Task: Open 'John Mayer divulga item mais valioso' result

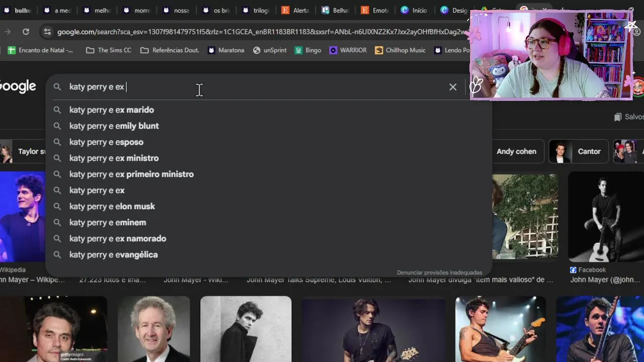Action: (480, 280)
